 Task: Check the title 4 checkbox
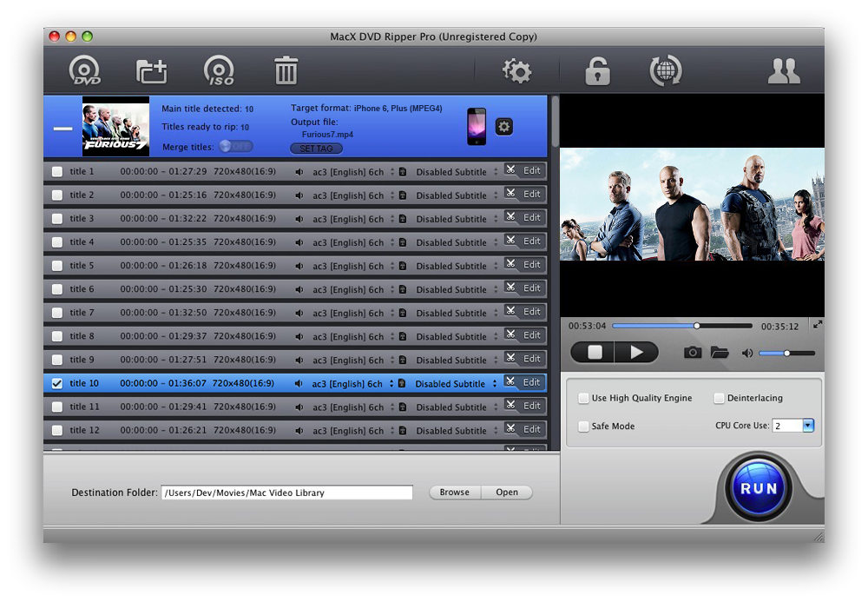(57, 242)
